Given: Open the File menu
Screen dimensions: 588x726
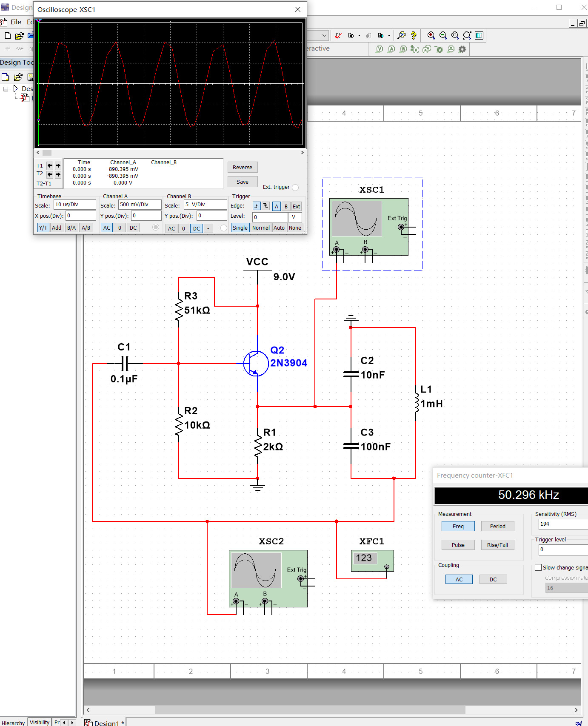Looking at the screenshot, I should tap(16, 22).
